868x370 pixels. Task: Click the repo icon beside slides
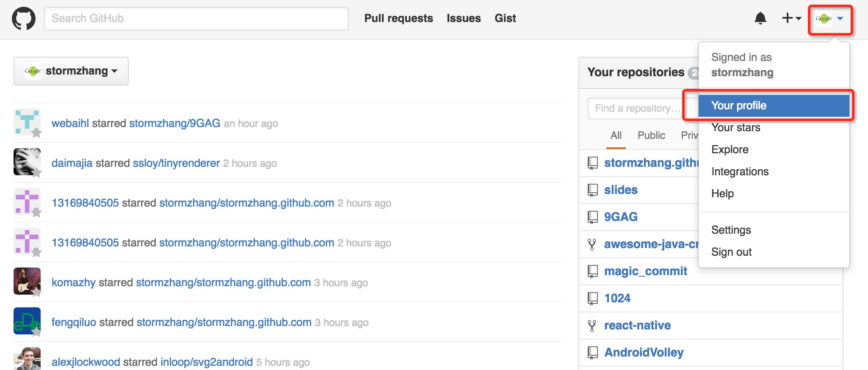tap(592, 190)
